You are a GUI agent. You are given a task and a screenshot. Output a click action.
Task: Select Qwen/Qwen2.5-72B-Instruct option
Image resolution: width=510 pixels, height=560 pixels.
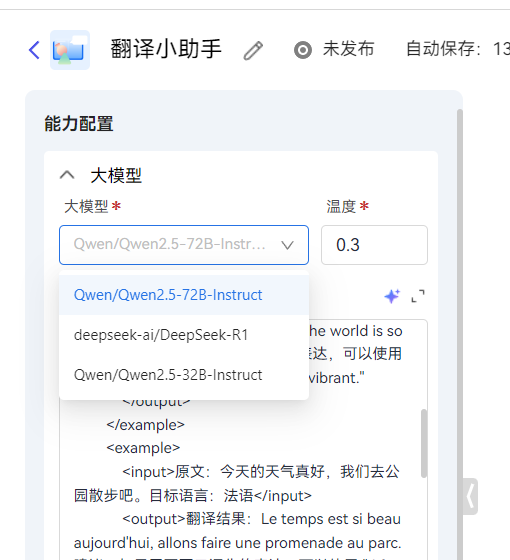[x=184, y=295]
